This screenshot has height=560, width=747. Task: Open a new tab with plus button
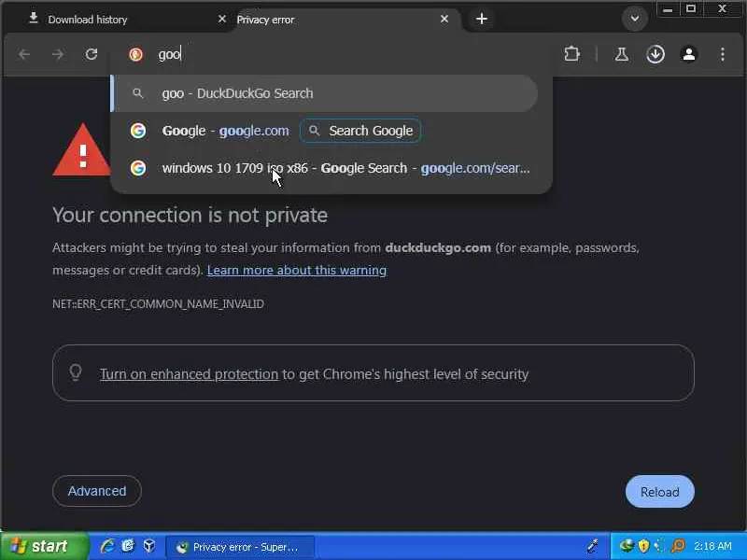(x=482, y=19)
